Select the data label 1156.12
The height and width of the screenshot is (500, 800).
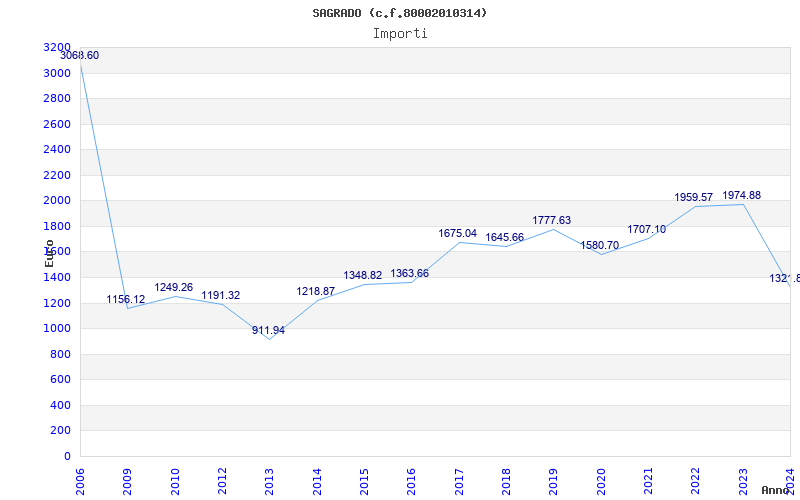pyautogui.click(x=126, y=299)
